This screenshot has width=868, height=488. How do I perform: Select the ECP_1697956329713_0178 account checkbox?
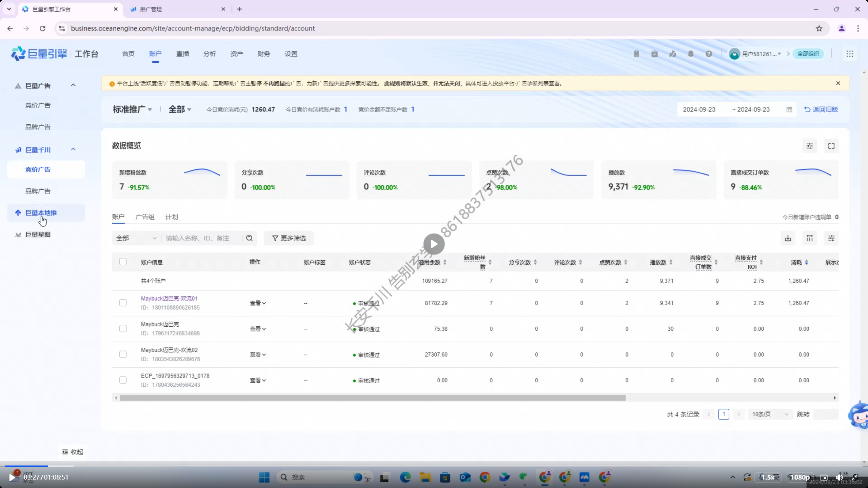pyautogui.click(x=123, y=380)
